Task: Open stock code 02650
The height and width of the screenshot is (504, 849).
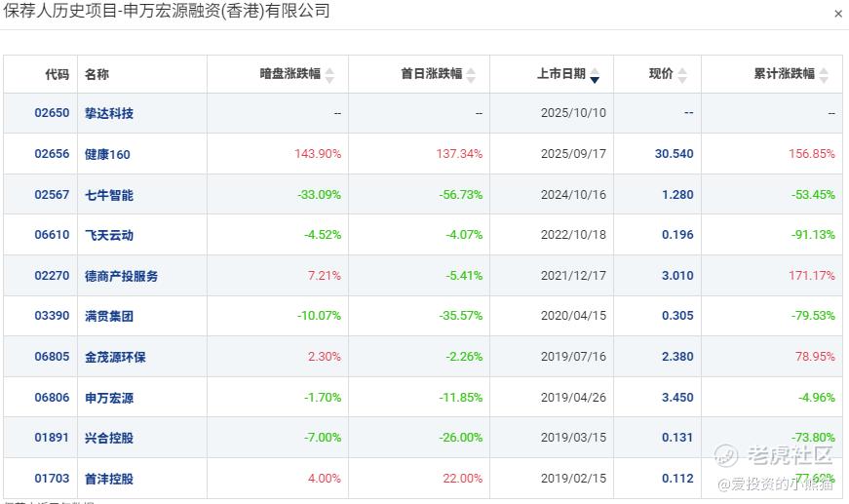Action: point(52,113)
